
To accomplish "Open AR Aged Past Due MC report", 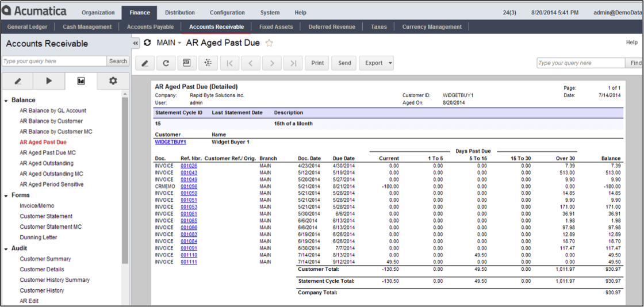I will 48,153.
